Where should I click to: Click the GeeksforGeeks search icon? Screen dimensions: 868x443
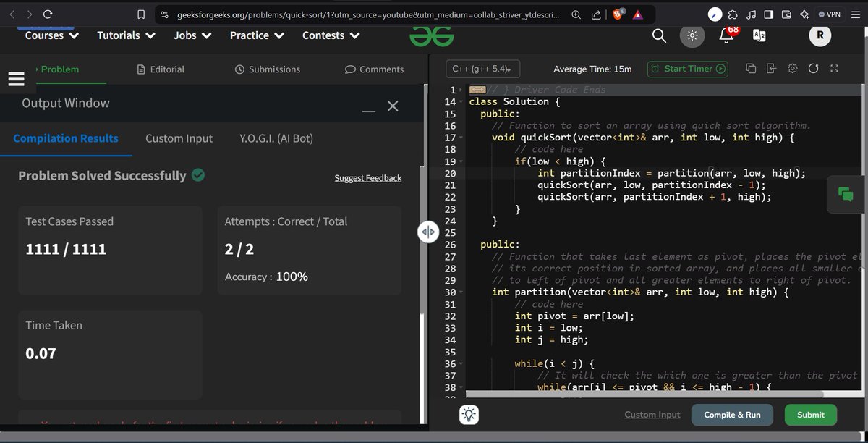(x=658, y=35)
